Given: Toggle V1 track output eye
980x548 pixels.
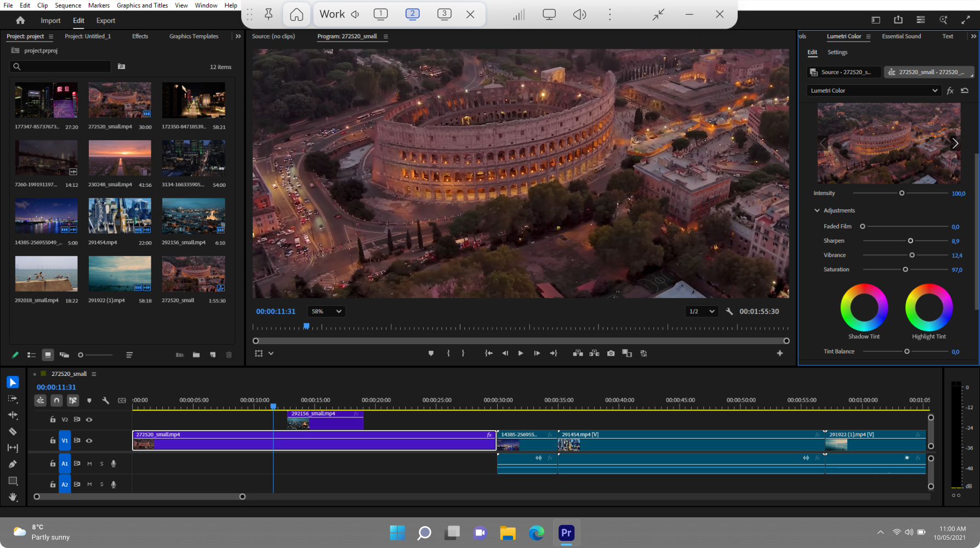Looking at the screenshot, I should (x=89, y=441).
